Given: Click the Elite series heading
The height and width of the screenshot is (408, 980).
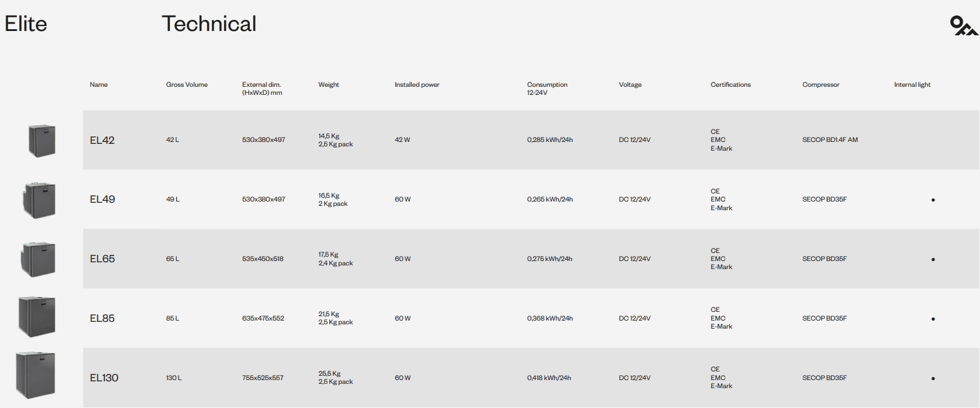Looking at the screenshot, I should 26,24.
